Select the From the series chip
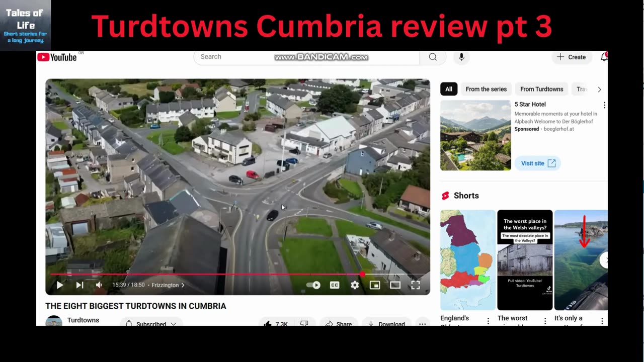The width and height of the screenshot is (644, 362). click(x=486, y=89)
